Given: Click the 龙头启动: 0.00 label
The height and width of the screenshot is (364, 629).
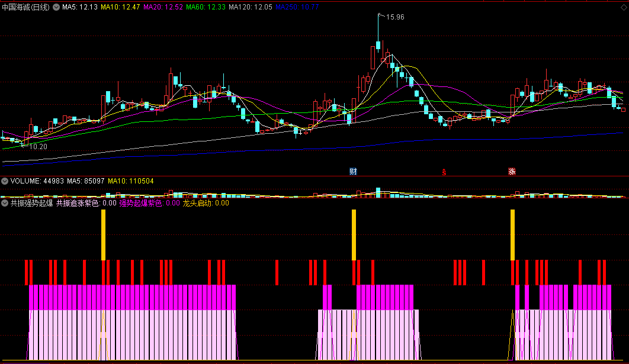Looking at the screenshot, I should click(x=206, y=203).
